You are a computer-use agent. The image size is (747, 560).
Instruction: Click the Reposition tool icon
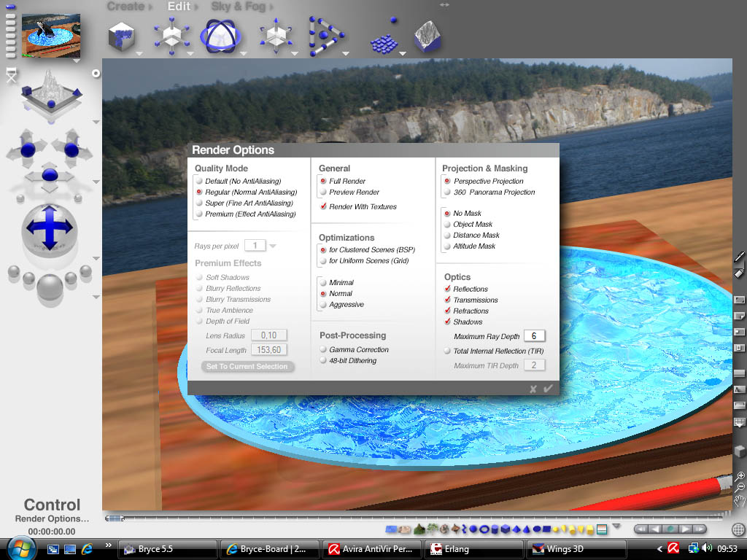(276, 36)
